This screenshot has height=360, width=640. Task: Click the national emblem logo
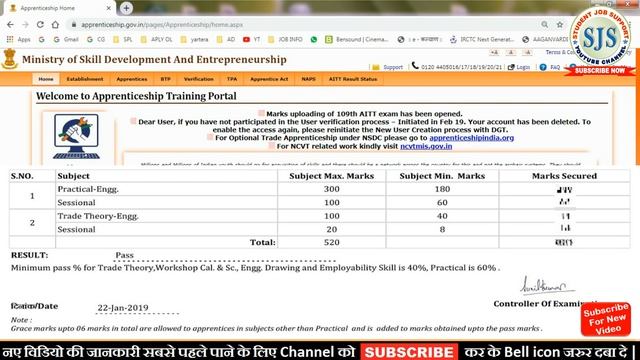(x=9, y=59)
